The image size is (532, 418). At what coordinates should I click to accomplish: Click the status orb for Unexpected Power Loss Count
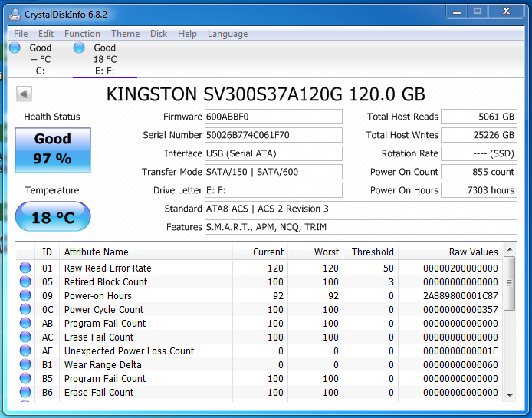[x=25, y=351]
